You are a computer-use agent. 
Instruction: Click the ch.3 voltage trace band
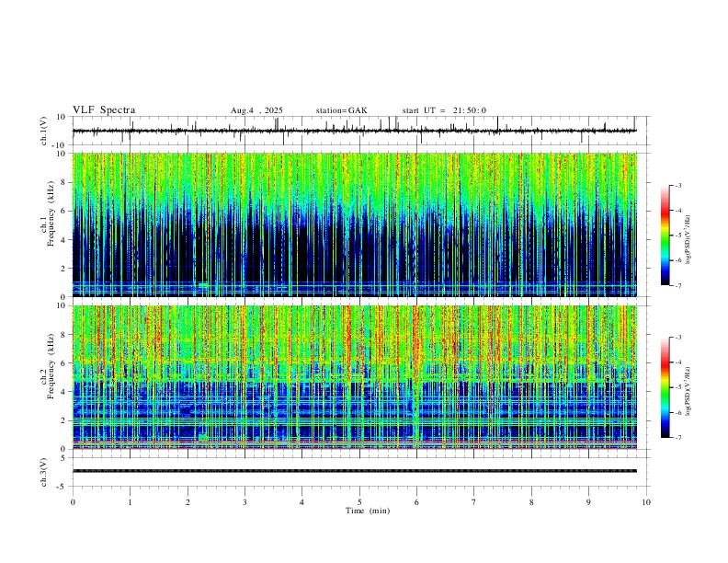point(354,471)
